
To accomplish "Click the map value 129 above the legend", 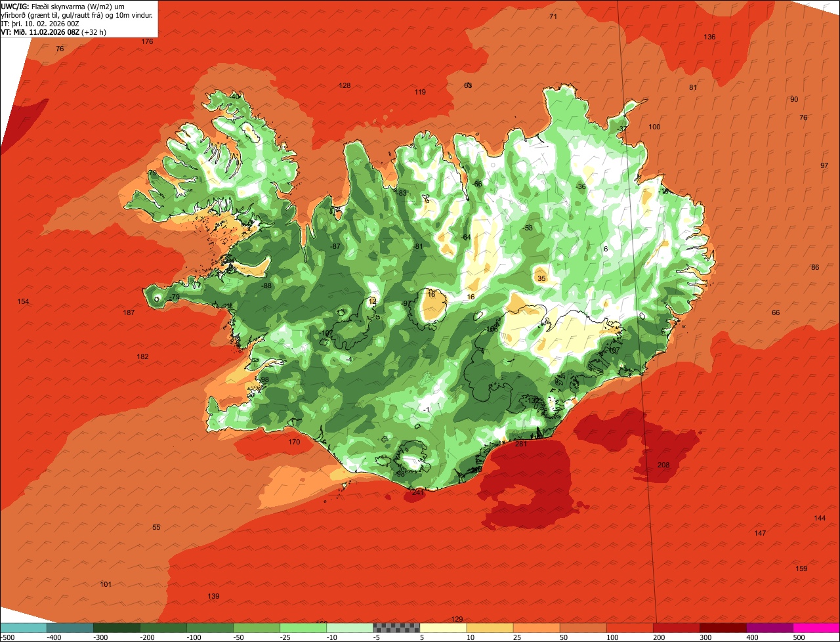I will pos(457,619).
